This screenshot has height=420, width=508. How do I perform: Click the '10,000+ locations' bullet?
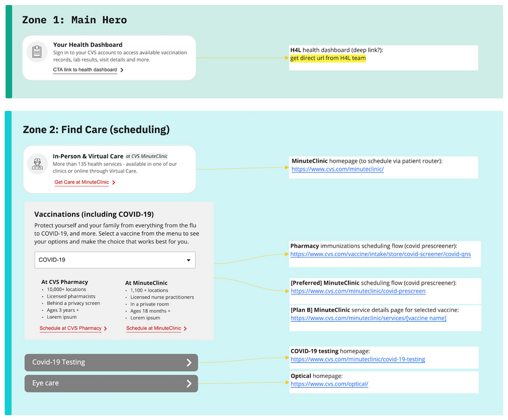(66, 290)
